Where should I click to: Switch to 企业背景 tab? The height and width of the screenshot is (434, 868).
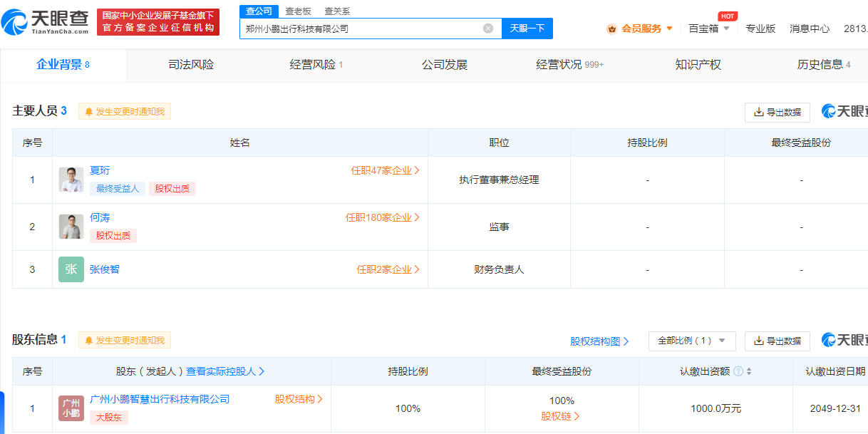point(63,66)
